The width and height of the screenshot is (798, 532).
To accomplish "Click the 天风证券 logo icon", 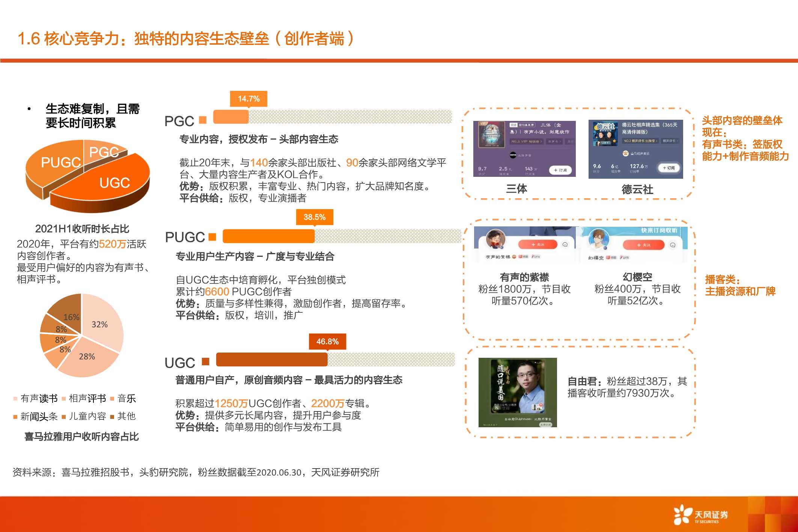I will click(683, 514).
